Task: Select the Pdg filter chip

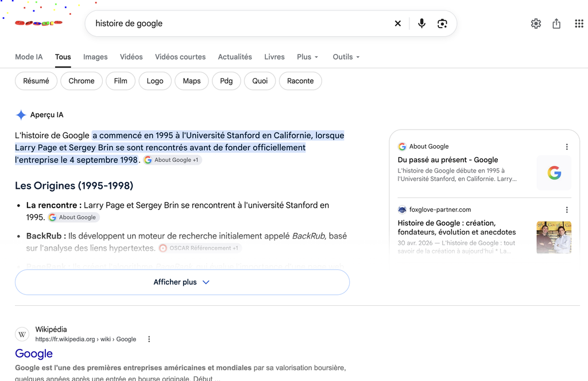Action: 226,81
